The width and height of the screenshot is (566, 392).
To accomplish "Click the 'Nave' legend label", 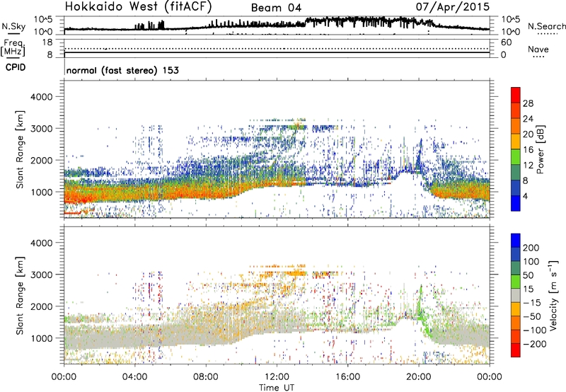I will (538, 49).
